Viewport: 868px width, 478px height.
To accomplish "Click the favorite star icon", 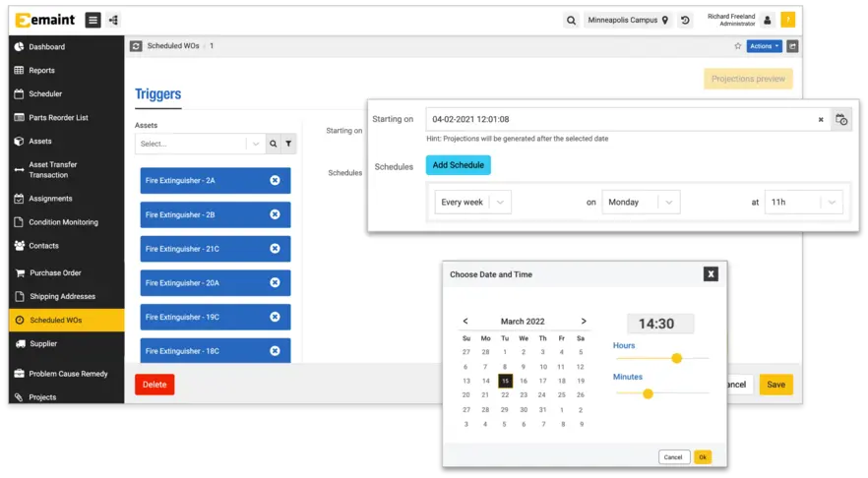I will click(x=738, y=46).
